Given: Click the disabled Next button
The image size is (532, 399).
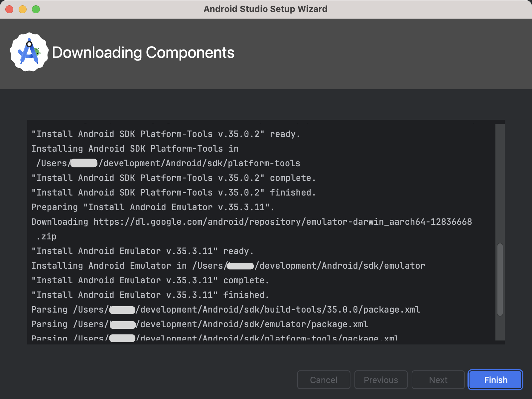Looking at the screenshot, I should (x=438, y=380).
